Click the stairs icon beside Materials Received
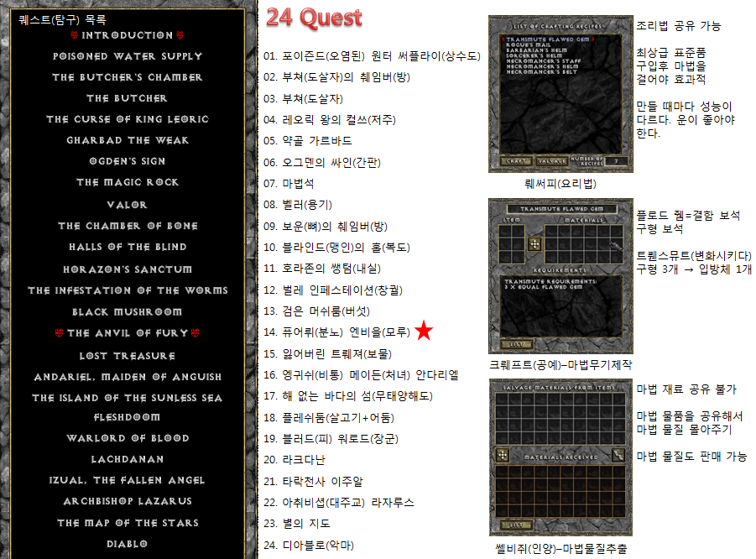Image resolution: width=756 pixels, height=559 pixels. 618,454
